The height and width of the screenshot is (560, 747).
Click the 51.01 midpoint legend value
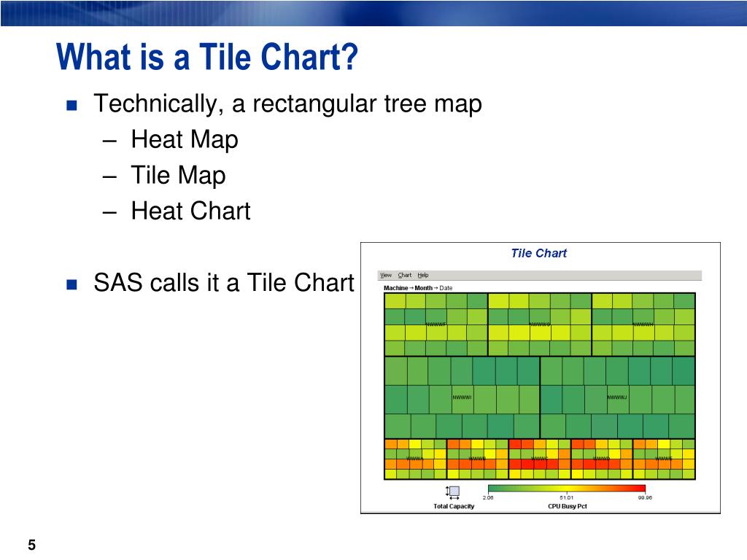coord(566,497)
